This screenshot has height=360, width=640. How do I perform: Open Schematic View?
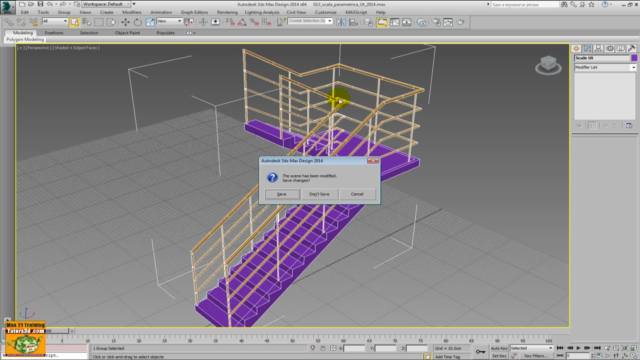pos(407,22)
